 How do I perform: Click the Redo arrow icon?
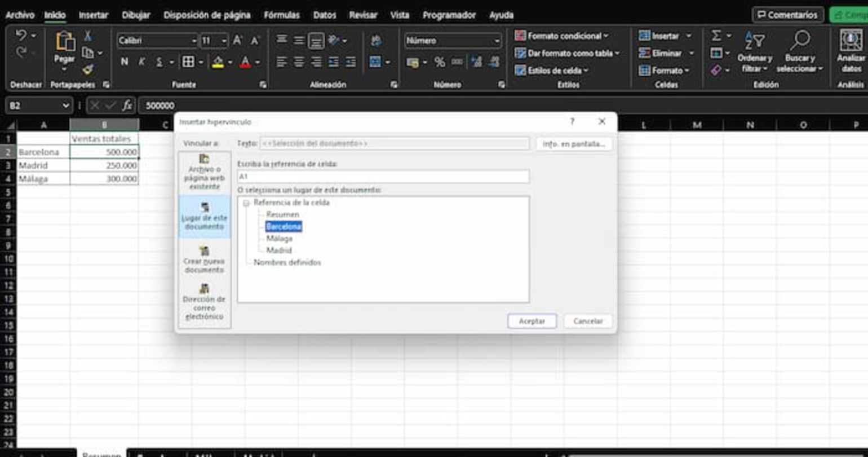coord(21,52)
